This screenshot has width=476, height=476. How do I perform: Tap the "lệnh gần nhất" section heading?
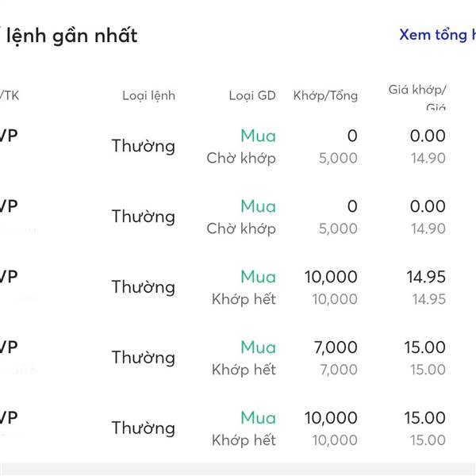pyautogui.click(x=71, y=36)
